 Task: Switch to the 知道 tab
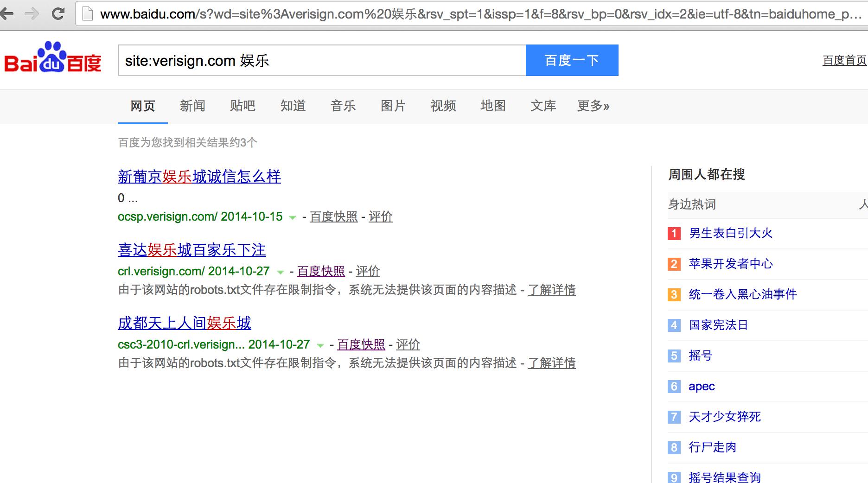(x=293, y=106)
